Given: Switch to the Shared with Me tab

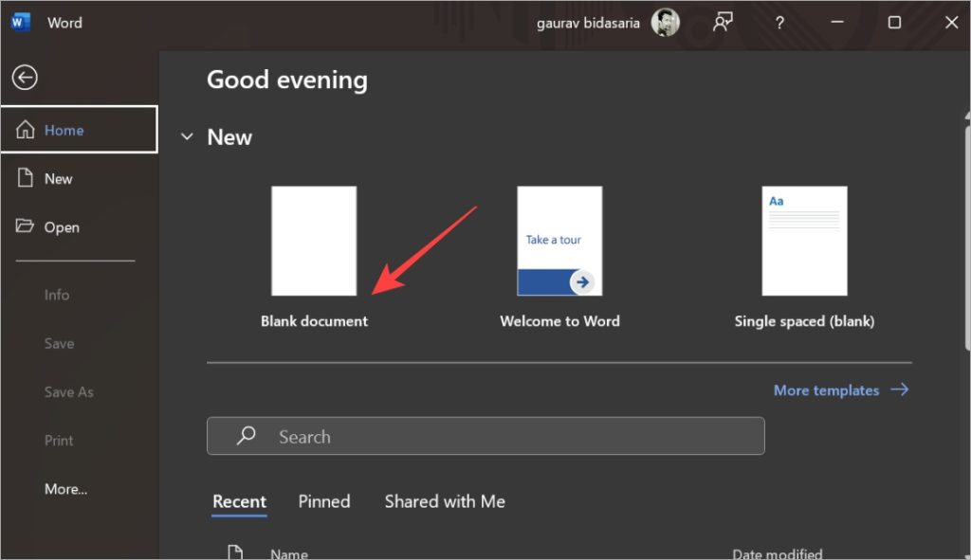Looking at the screenshot, I should pyautogui.click(x=445, y=501).
